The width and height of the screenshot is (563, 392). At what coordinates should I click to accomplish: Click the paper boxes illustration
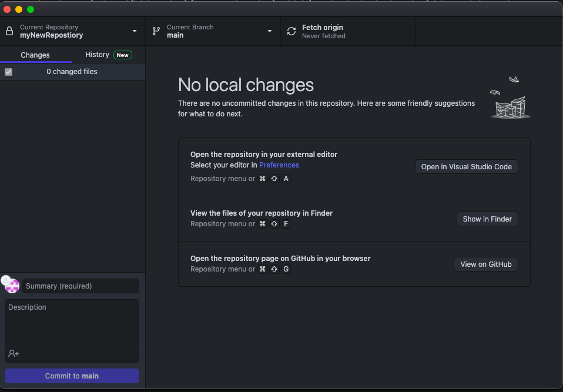pos(511,98)
